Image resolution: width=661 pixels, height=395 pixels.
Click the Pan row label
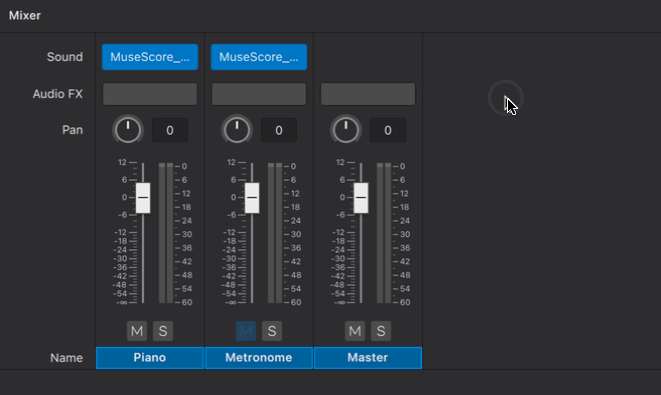[x=73, y=130]
